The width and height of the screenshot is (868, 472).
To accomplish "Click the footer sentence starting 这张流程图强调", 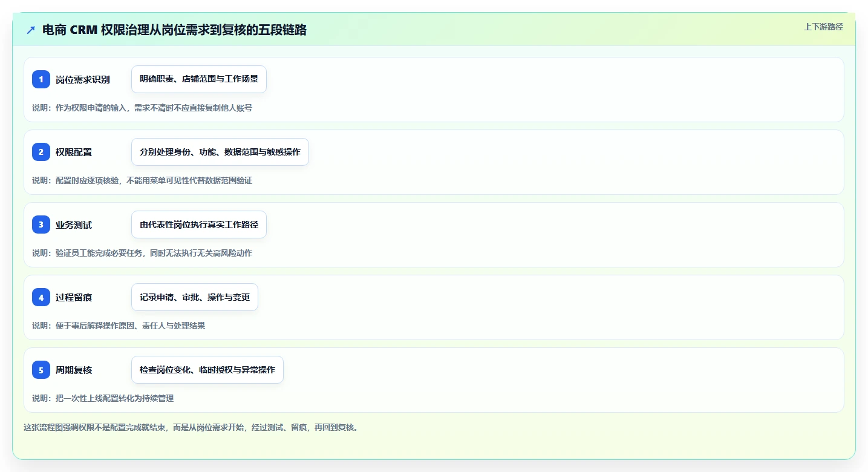I will click(x=191, y=427).
